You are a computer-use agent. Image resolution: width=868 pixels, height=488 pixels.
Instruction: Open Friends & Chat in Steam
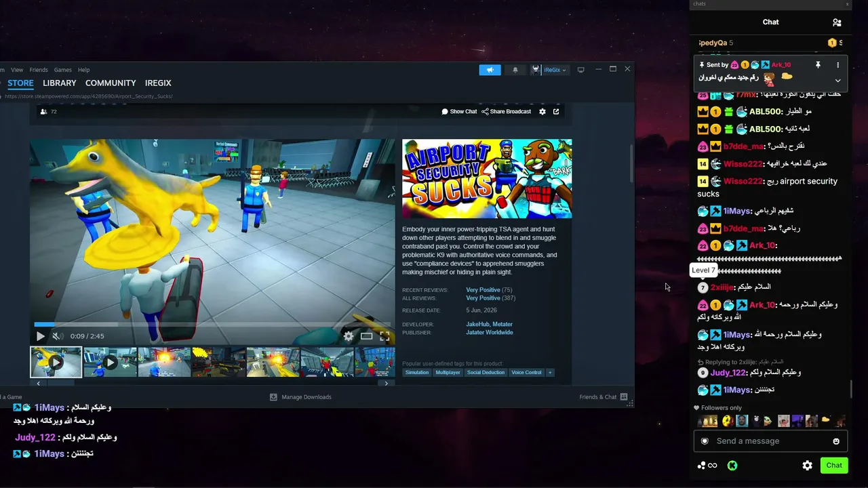pos(604,397)
